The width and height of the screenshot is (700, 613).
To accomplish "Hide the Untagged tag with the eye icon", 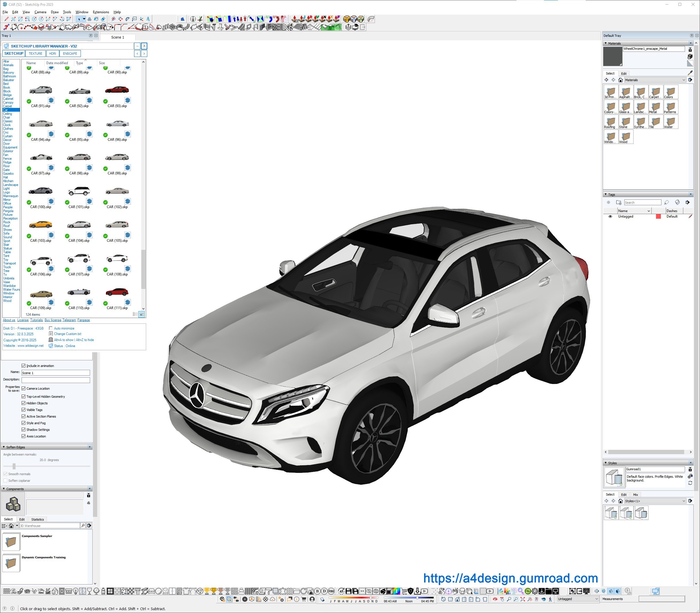I will pos(610,216).
